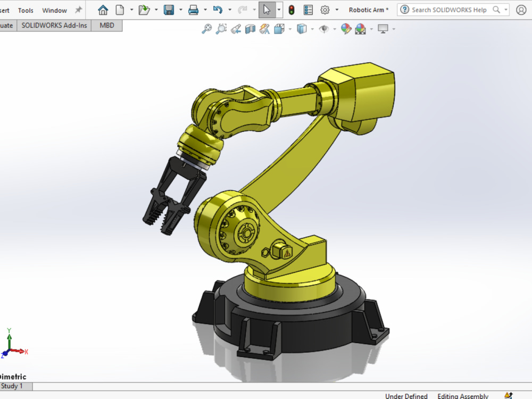Click the Display Style cube icon
532x399 pixels.
[x=302, y=29]
